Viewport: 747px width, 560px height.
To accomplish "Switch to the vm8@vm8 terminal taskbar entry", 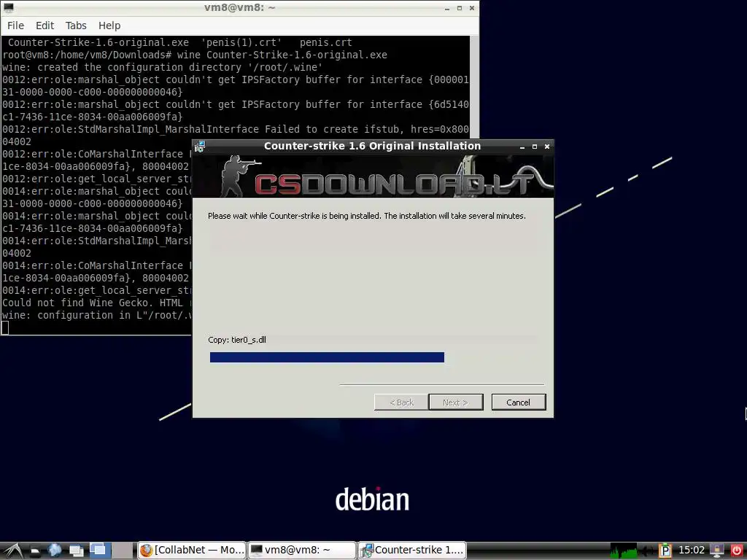I will [x=302, y=550].
